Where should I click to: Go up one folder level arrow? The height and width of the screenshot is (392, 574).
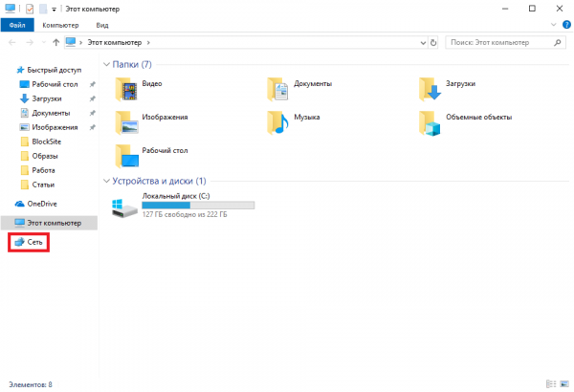coord(56,42)
